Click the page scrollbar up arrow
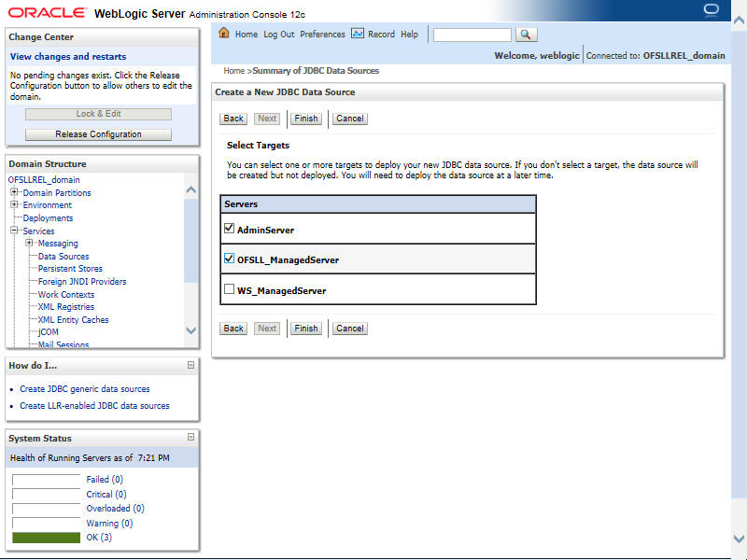 point(739,21)
